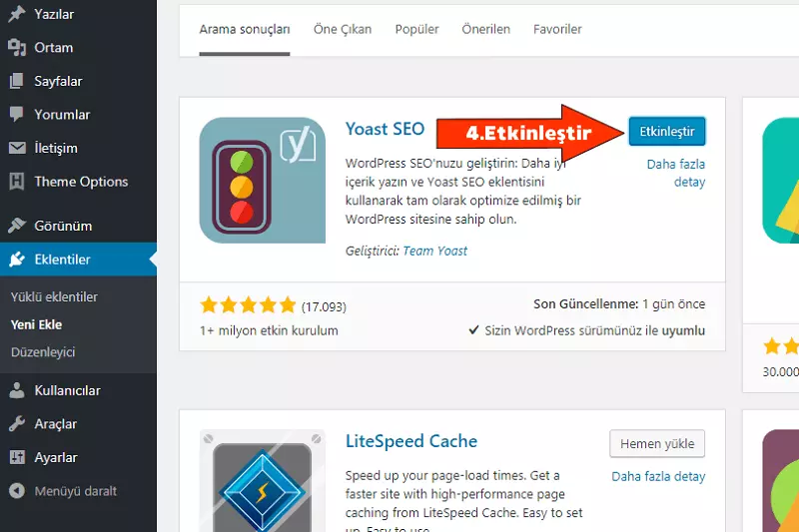Click the Yazılar pin icon
Screen dimensions: 799x532
(16, 14)
